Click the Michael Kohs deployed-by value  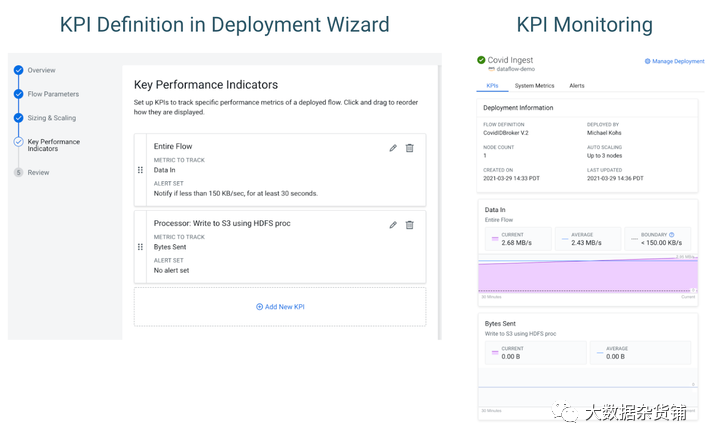604,133
